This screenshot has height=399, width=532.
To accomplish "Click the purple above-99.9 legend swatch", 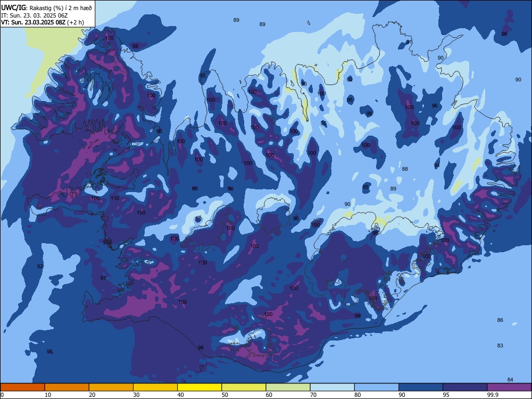I will [x=509, y=387].
